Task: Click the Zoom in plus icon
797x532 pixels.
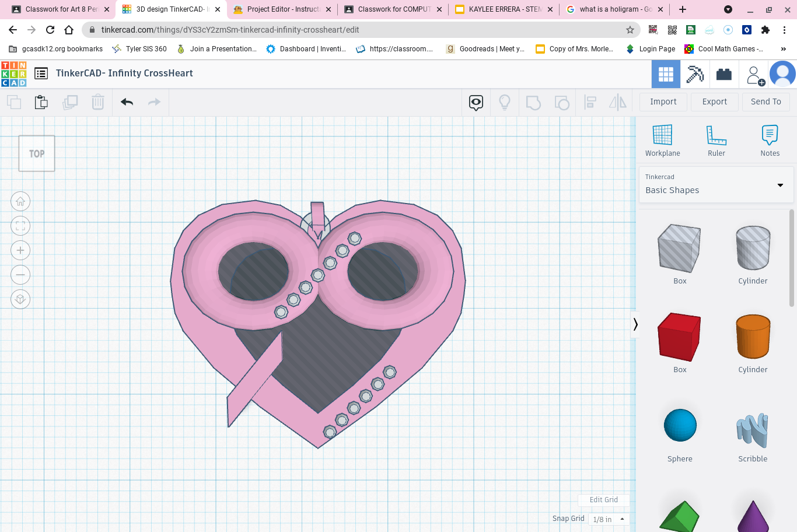Action: [x=20, y=250]
